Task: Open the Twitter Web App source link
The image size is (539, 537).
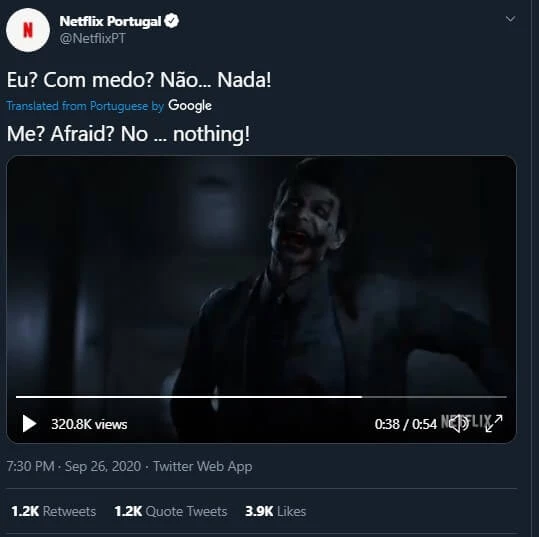Action: click(x=202, y=467)
